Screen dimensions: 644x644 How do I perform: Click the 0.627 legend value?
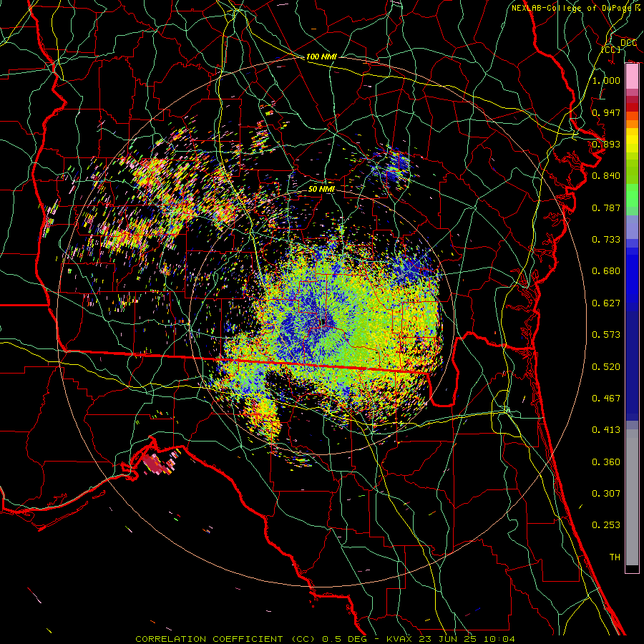point(606,303)
